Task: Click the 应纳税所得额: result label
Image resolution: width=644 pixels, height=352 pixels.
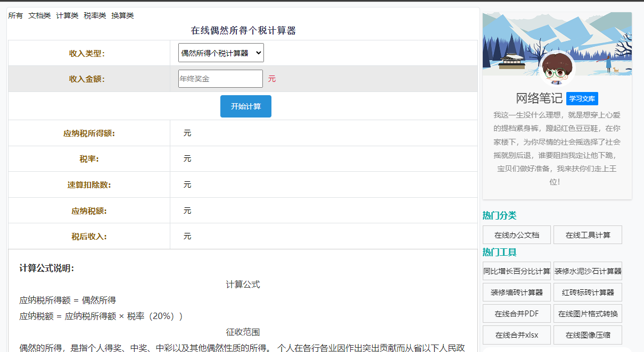Action: [89, 133]
